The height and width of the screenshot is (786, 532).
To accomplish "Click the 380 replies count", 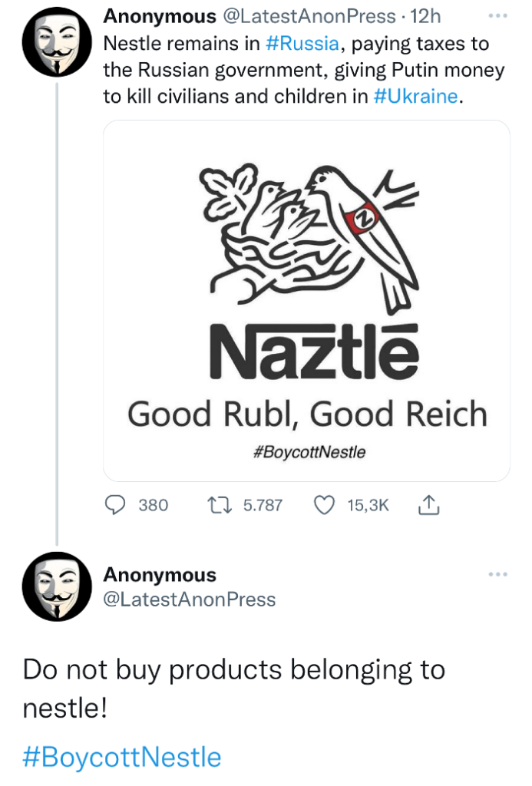I will [x=153, y=505].
